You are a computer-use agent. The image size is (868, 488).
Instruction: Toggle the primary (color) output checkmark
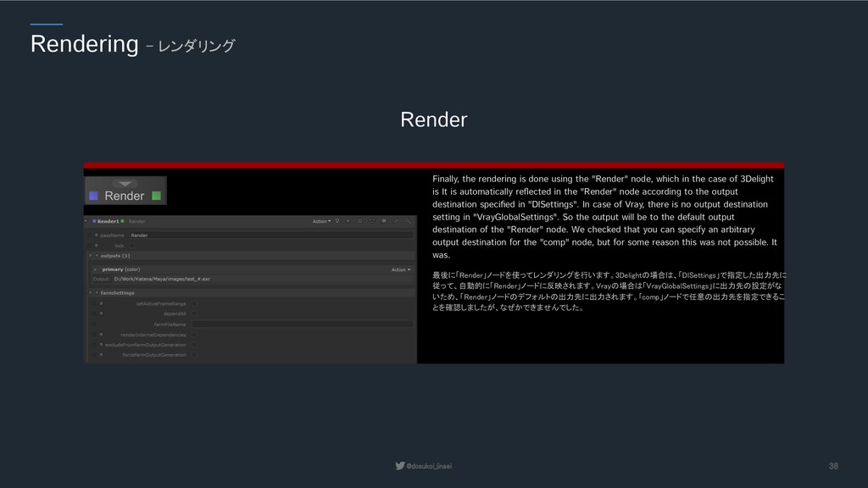(x=95, y=269)
